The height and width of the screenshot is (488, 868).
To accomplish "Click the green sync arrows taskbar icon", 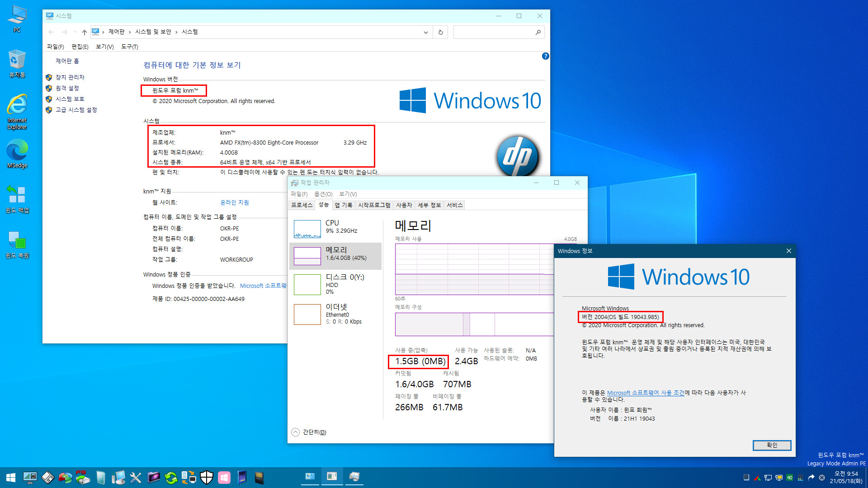I will tap(171, 478).
